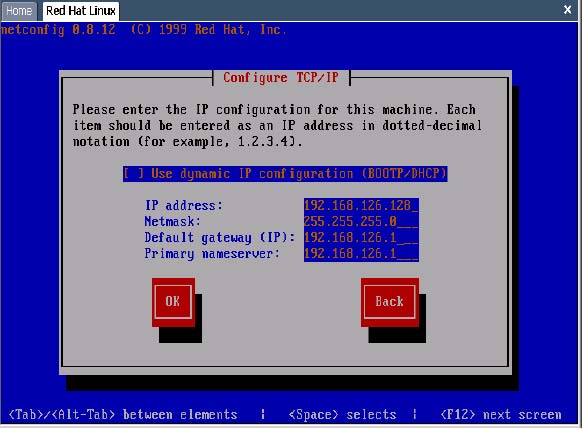This screenshot has height=429, width=582.
Task: Click the <Tab>/<Alt-Tab> between elements hint
Action: [122, 415]
